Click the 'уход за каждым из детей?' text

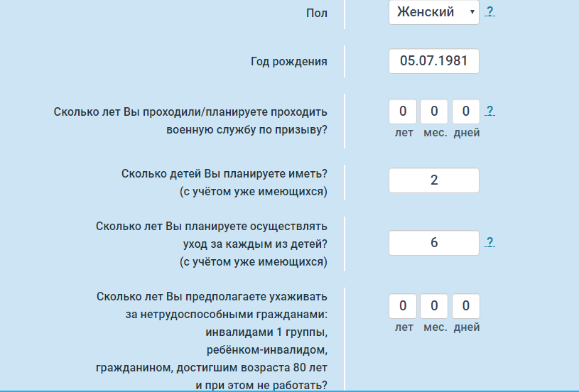pyautogui.click(x=255, y=244)
